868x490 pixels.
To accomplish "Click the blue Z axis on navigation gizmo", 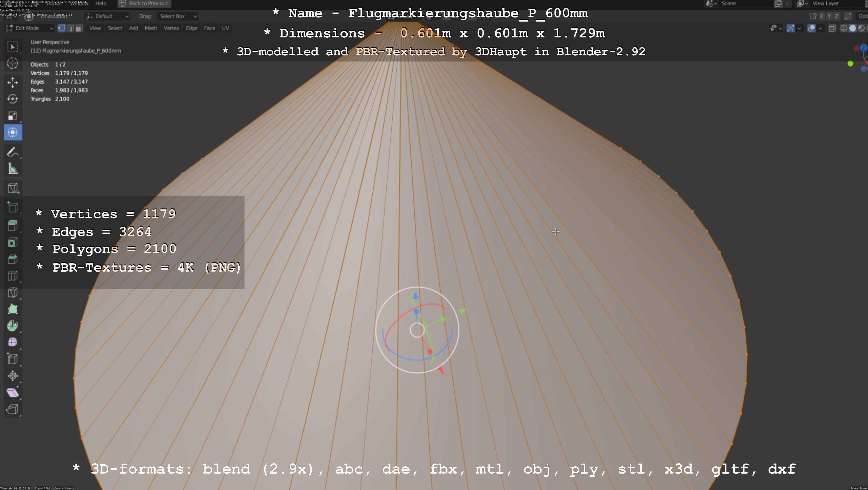I will coord(864,48).
